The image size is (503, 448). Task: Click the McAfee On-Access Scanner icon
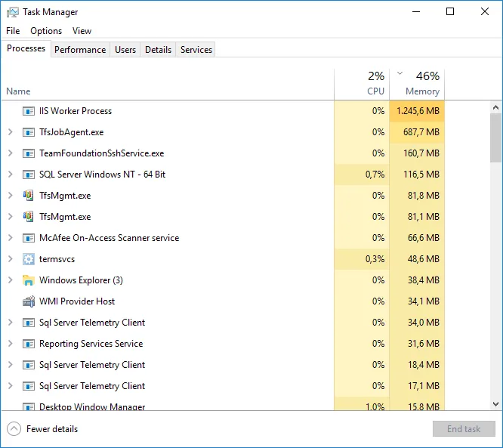pos(29,238)
